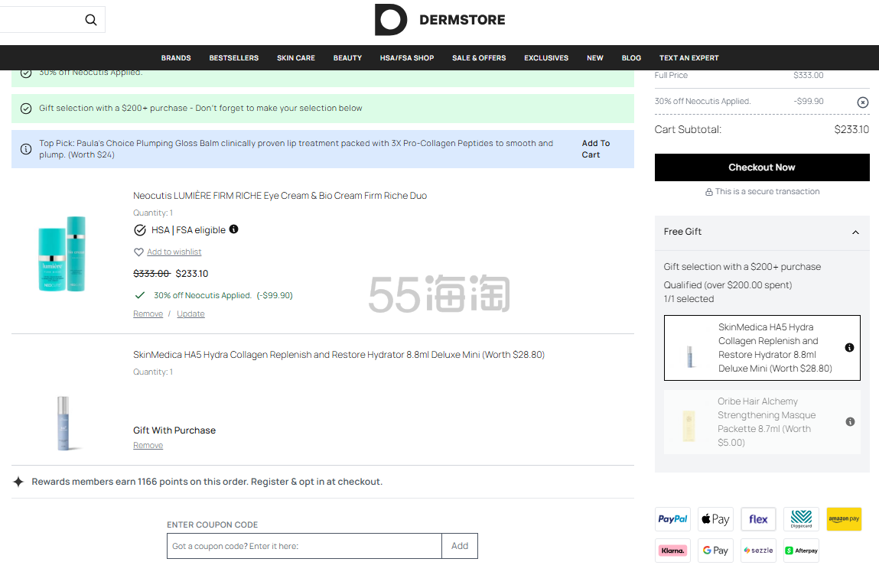Collapse the Free Gift panel

click(x=855, y=232)
